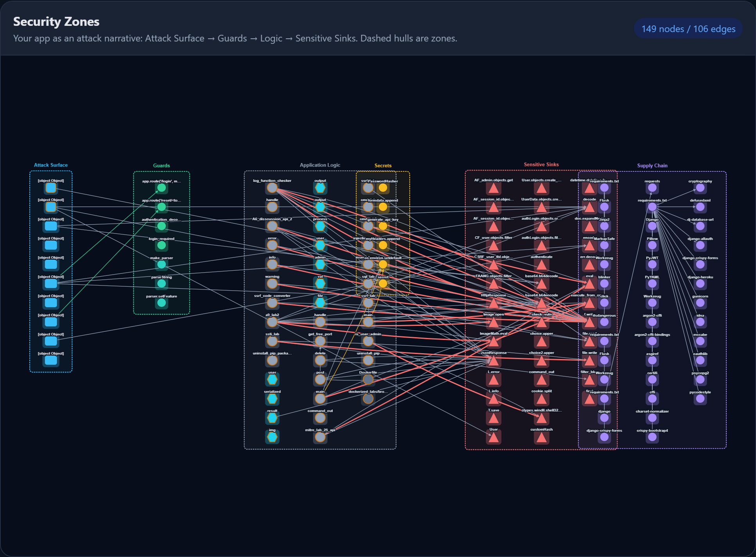
Task: Click the img hexagon node
Action: click(272, 437)
